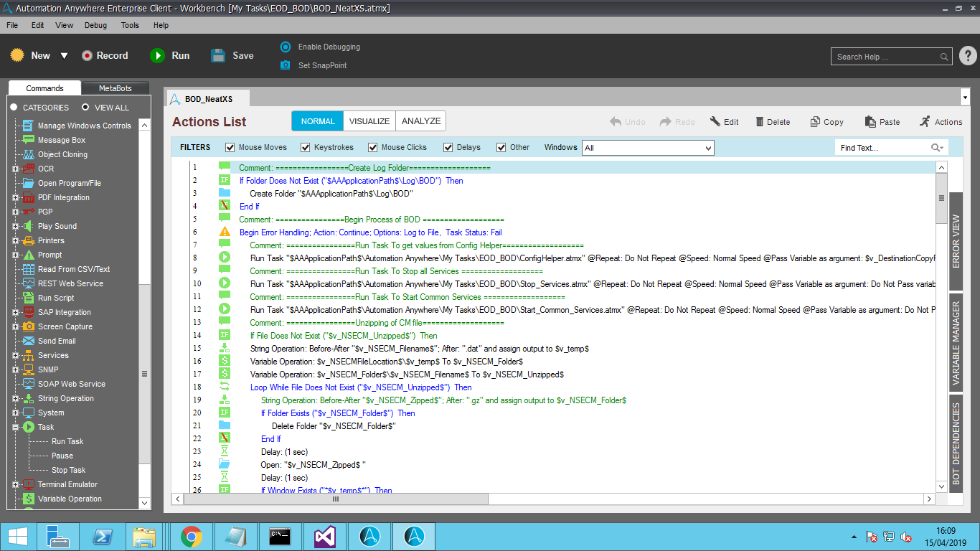
Task: Collapse the Task command node
Action: (x=15, y=428)
